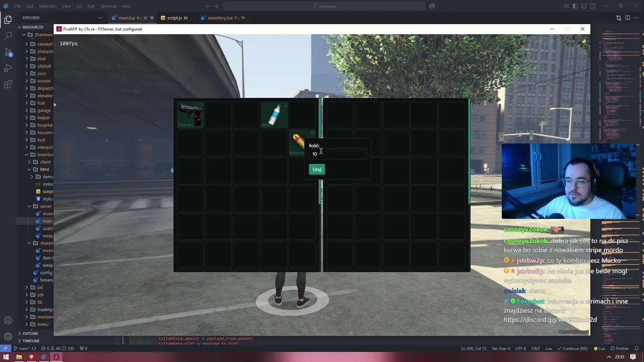Open the Copilot chat icon in title bar
The height and width of the screenshot is (362, 644).
point(432,6)
